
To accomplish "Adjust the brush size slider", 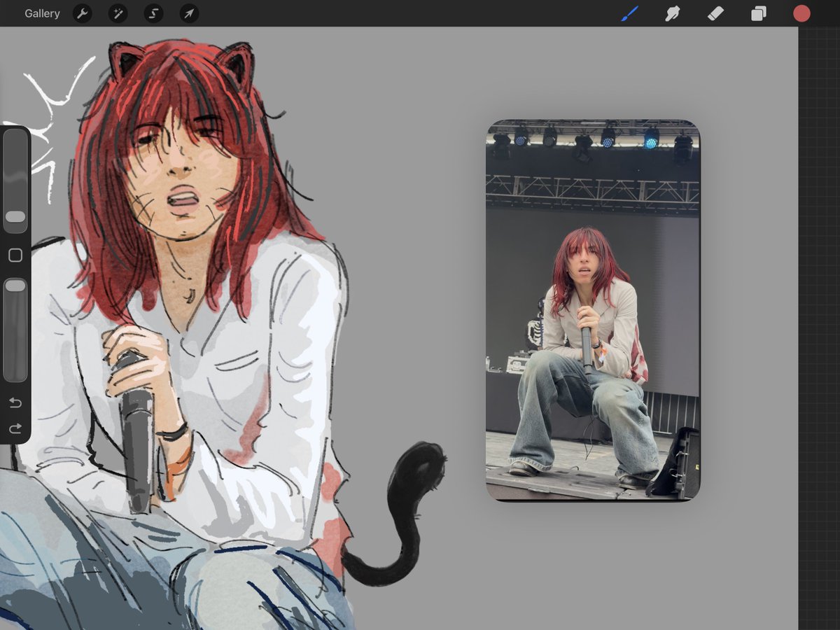I will tap(15, 181).
